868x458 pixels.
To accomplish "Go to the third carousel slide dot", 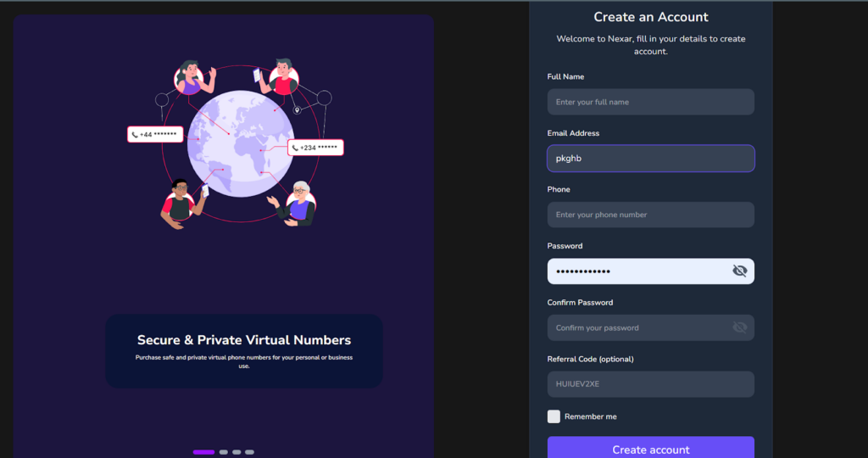I will pos(236,452).
